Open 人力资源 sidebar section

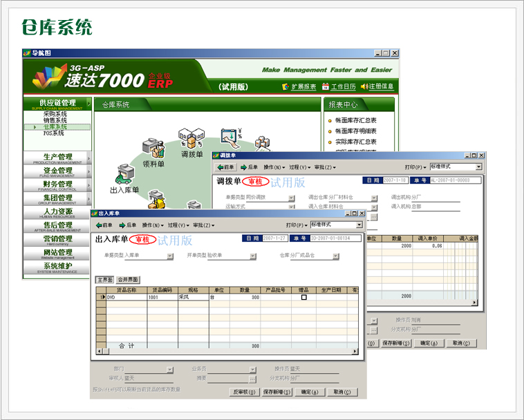click(x=57, y=212)
